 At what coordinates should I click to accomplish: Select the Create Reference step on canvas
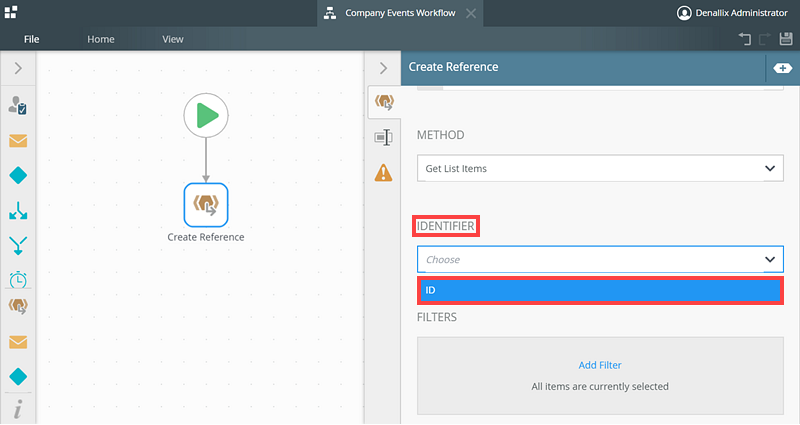[x=206, y=205]
